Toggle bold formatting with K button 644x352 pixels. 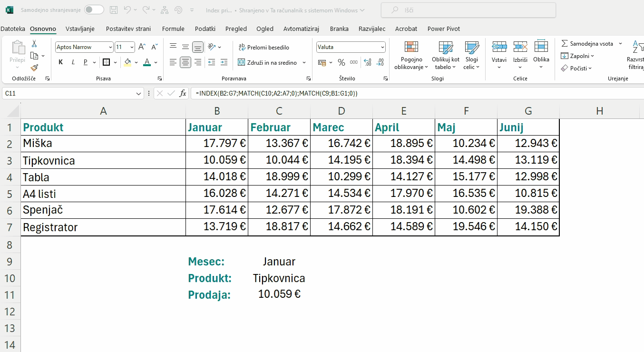[x=61, y=62]
